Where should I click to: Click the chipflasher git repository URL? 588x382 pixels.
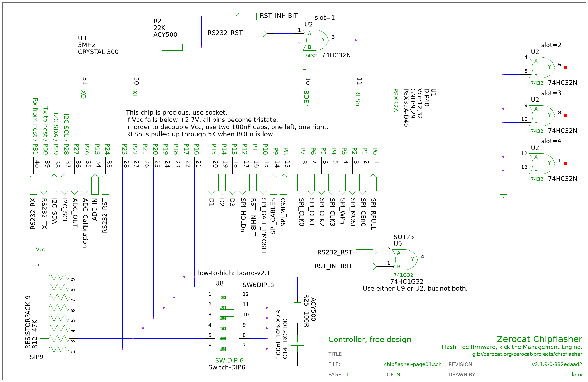(527, 354)
